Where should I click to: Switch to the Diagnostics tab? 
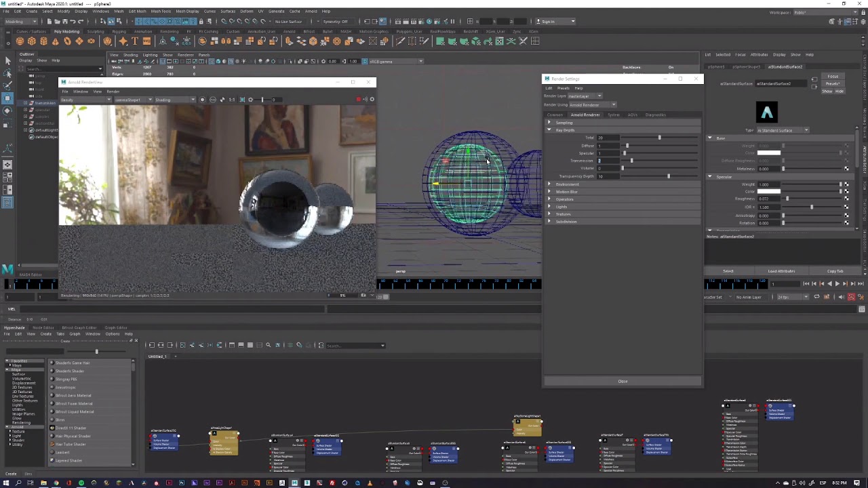point(655,115)
